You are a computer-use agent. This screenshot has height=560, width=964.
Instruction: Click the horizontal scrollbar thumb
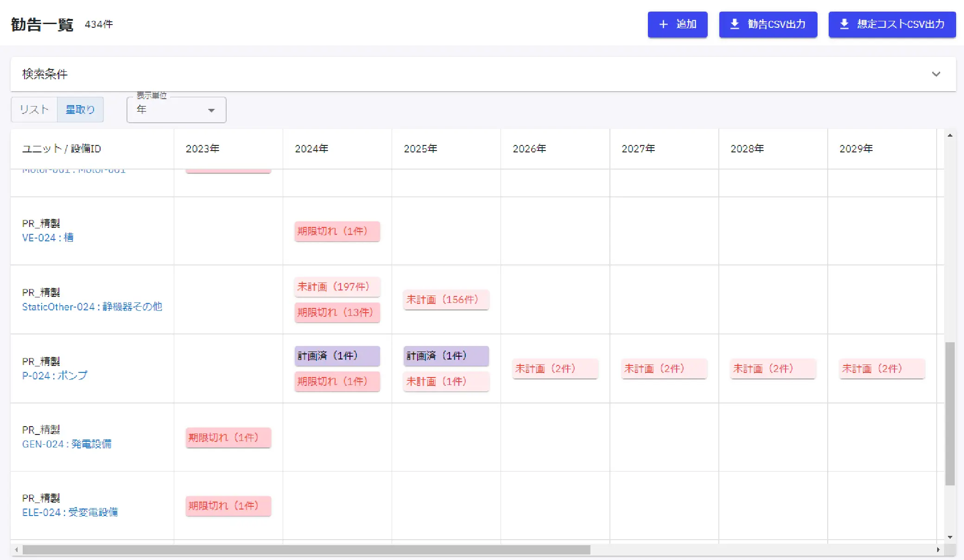tap(306, 550)
